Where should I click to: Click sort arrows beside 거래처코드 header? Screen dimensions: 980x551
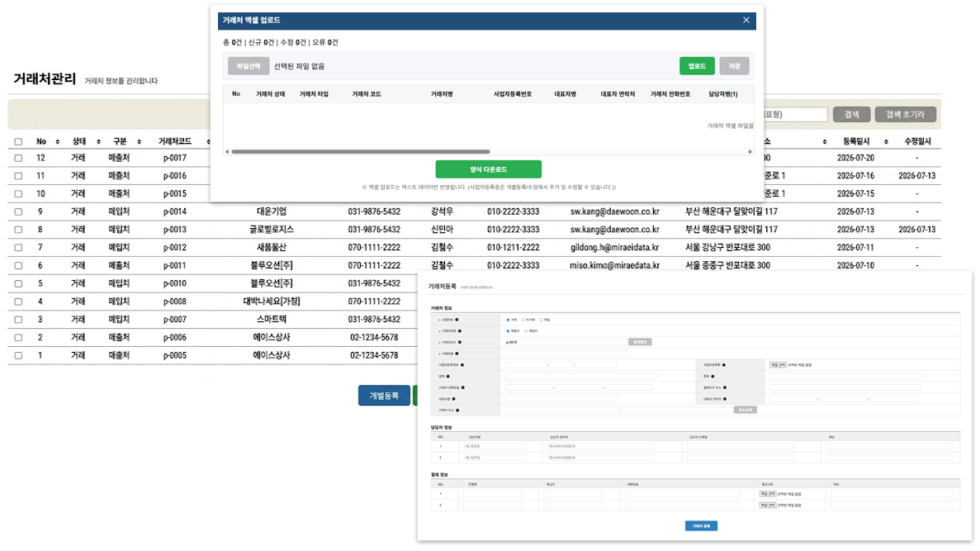pos(208,142)
